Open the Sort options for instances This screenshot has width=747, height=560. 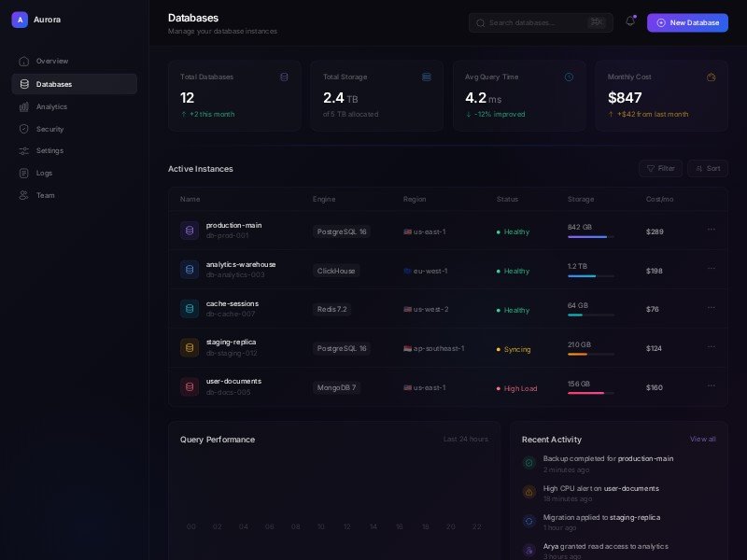(x=708, y=169)
